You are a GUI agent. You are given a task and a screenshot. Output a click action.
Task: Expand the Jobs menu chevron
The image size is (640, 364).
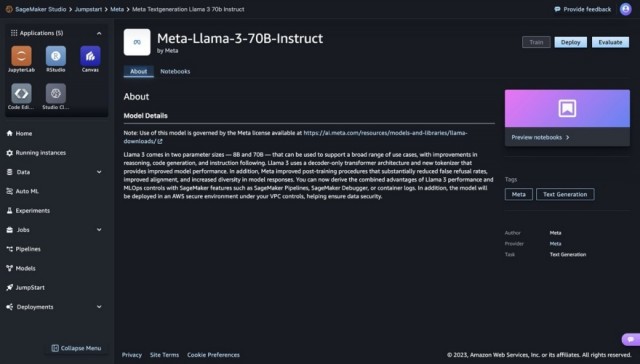[99, 230]
